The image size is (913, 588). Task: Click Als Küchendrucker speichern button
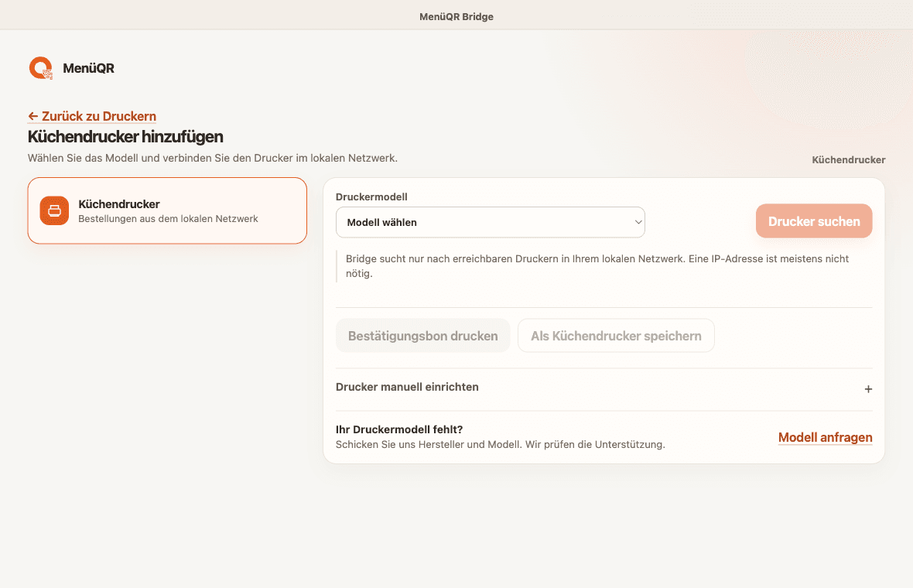(616, 336)
